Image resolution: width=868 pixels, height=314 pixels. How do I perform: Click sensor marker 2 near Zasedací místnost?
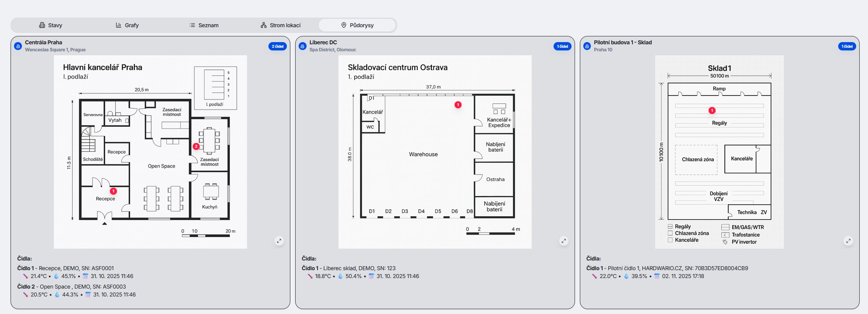tap(196, 146)
